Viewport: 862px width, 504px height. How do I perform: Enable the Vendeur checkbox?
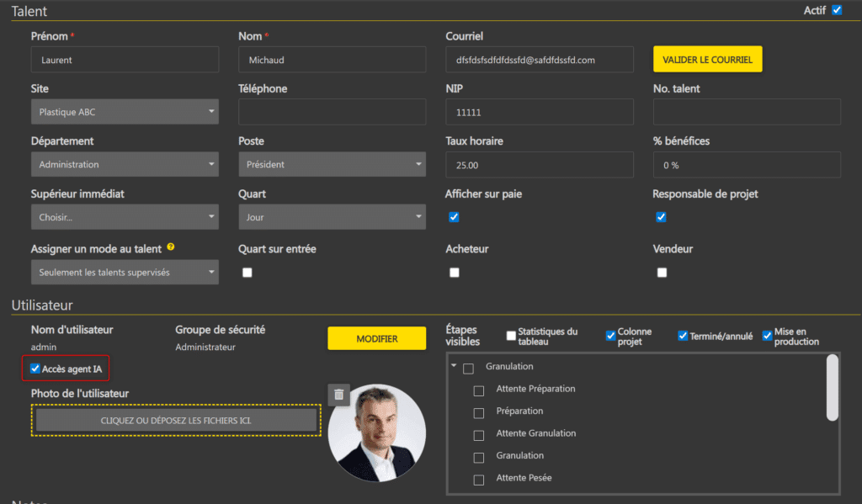coord(662,273)
